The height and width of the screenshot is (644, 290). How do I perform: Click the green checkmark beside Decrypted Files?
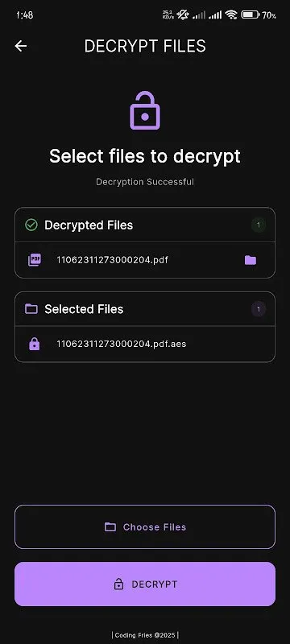point(31,225)
